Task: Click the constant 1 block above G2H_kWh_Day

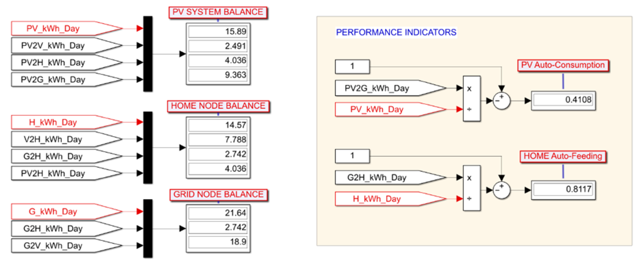Action: point(352,156)
